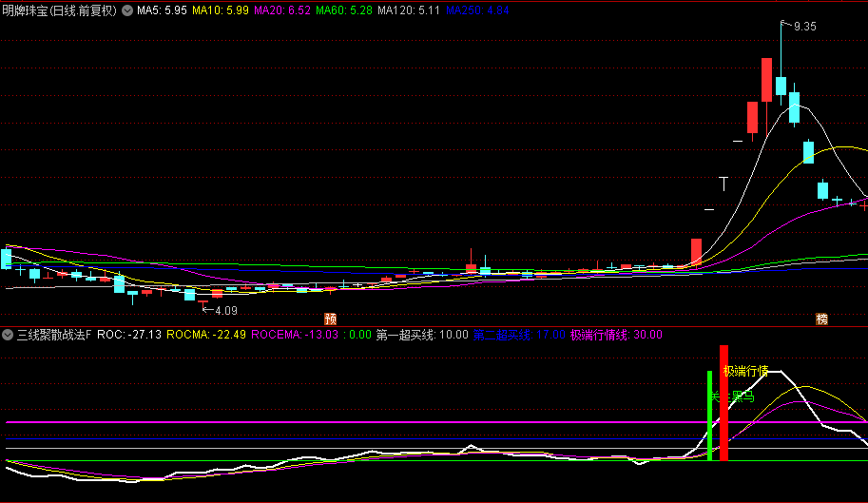Select the MA250: 4.84 label
868x503 pixels.
point(477,10)
